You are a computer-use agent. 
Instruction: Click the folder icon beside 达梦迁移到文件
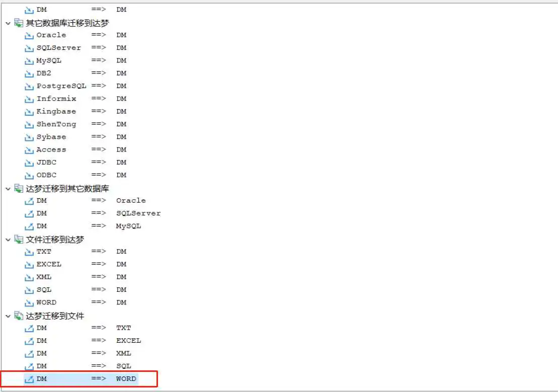pyautogui.click(x=19, y=316)
